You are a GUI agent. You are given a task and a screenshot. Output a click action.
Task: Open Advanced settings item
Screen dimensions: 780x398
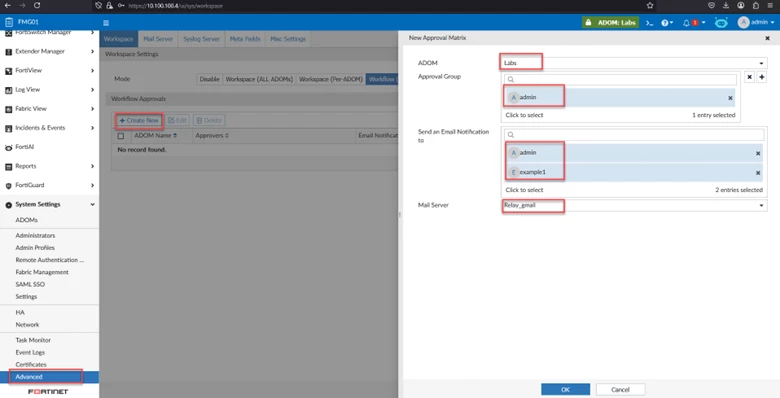(49, 377)
